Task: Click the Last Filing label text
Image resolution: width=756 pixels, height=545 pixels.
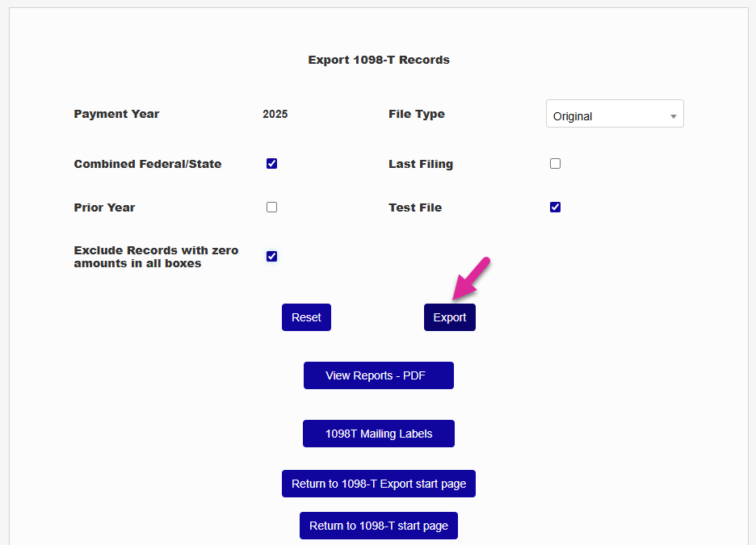Action: [421, 164]
